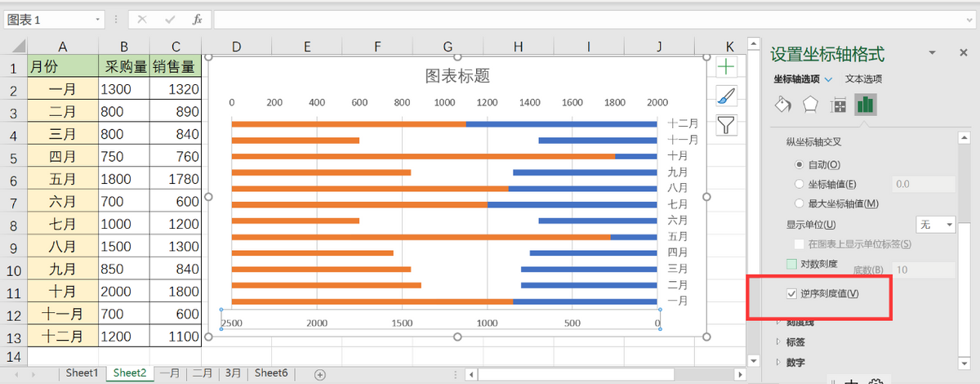Toggle 在图表上显示单位标签(S) checkbox
980x384 pixels.
click(x=800, y=244)
